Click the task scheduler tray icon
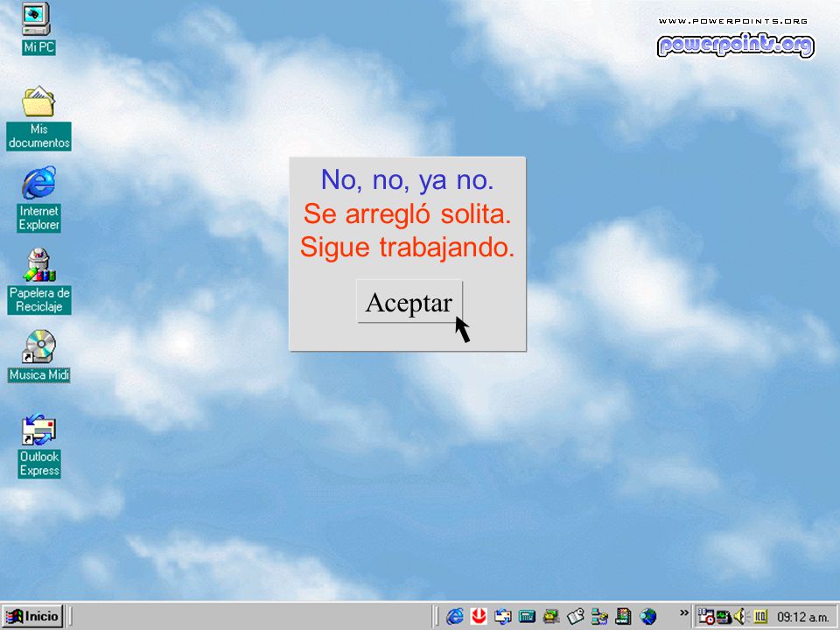840x630 pixels. [x=706, y=617]
